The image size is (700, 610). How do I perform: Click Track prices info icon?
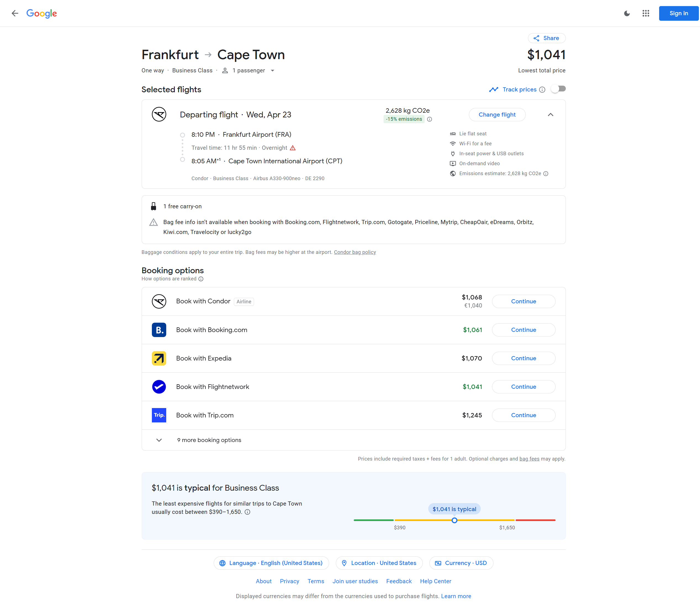click(542, 90)
